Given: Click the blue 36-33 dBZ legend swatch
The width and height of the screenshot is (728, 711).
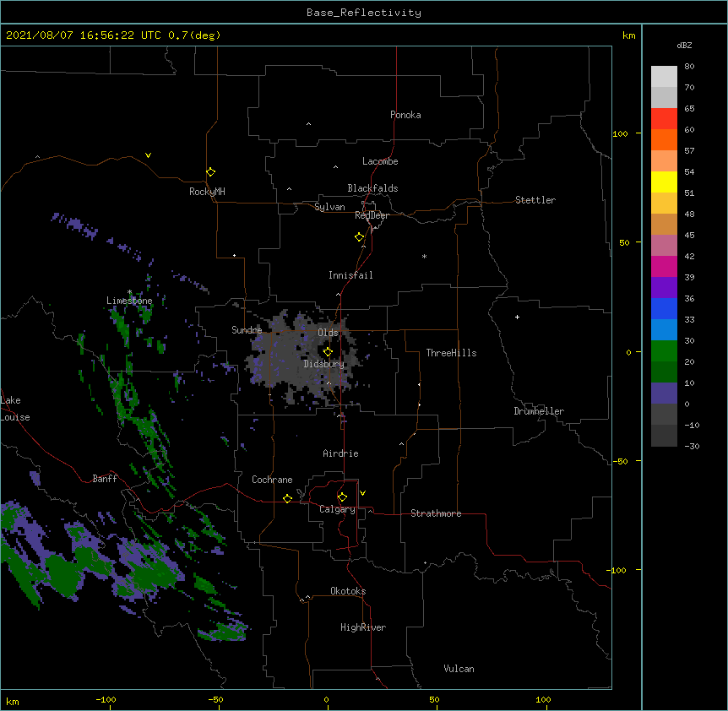Looking at the screenshot, I should coord(664,308).
